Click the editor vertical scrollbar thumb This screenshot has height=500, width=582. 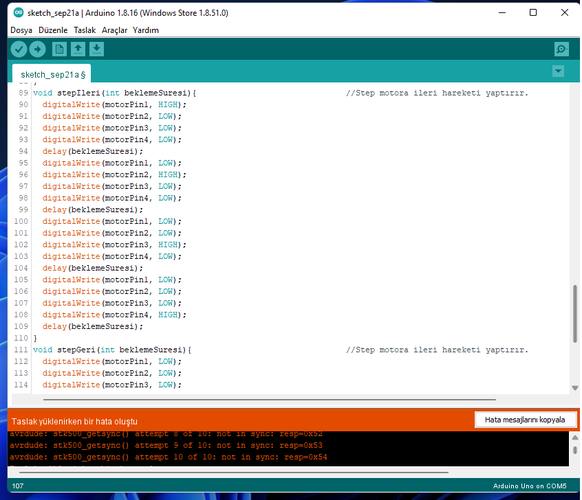(x=575, y=314)
